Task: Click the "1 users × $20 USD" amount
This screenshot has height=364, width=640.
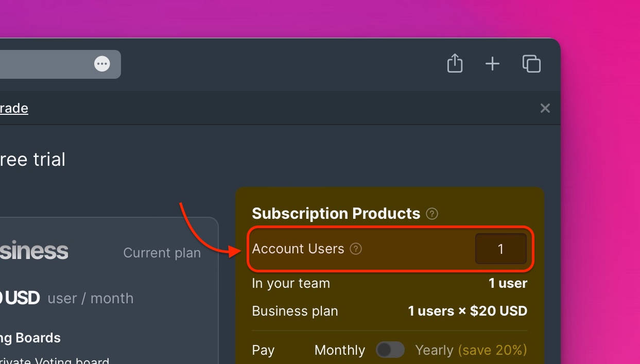Action: coord(468,311)
